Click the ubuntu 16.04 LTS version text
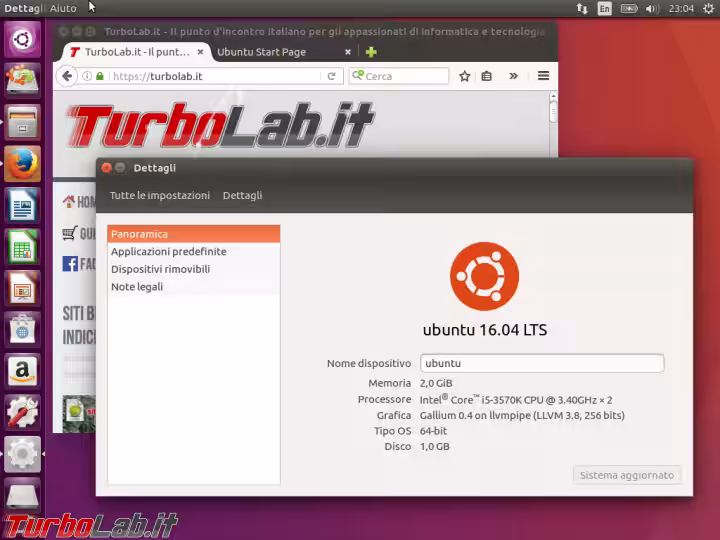 click(x=485, y=330)
